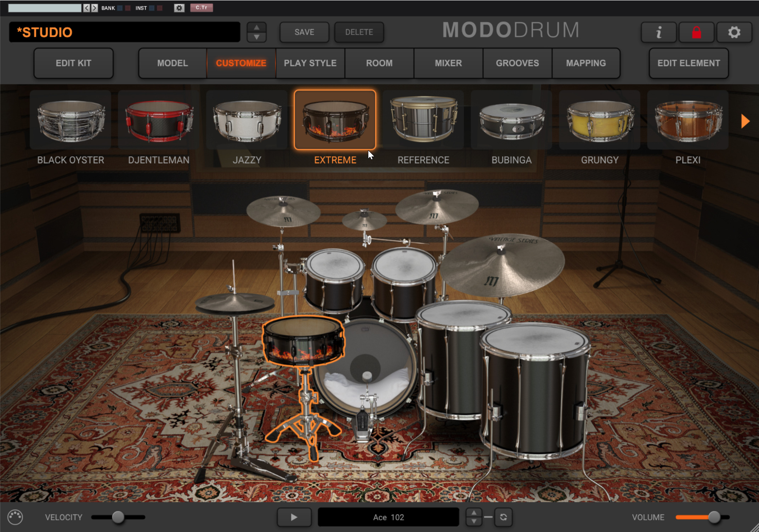Viewport: 759px width, 532px height.
Task: Click the left crash cymbal
Action: coord(283,211)
